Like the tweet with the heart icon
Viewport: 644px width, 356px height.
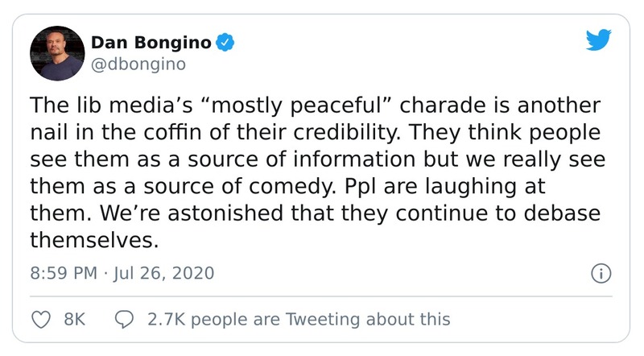tap(39, 319)
